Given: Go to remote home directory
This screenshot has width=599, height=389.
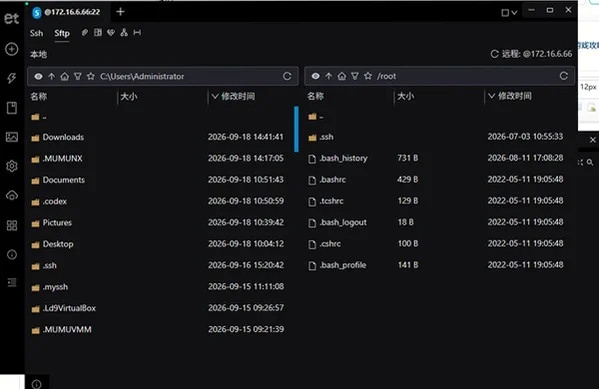Looking at the screenshot, I should pos(342,76).
